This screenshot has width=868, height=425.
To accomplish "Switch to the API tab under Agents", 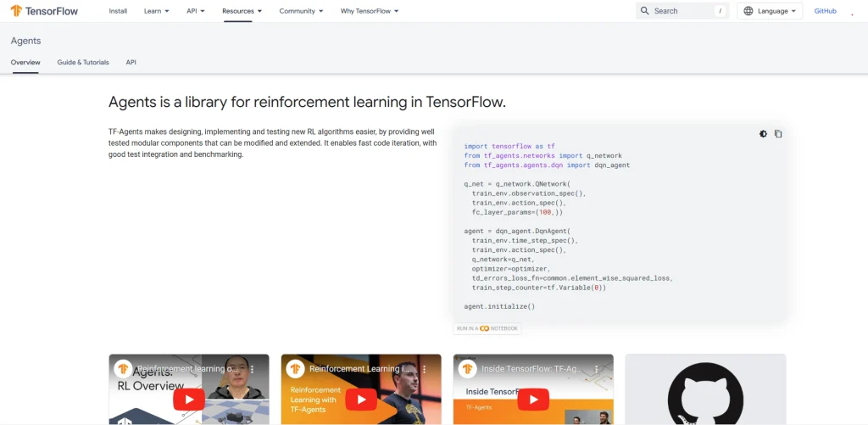I will (x=131, y=62).
